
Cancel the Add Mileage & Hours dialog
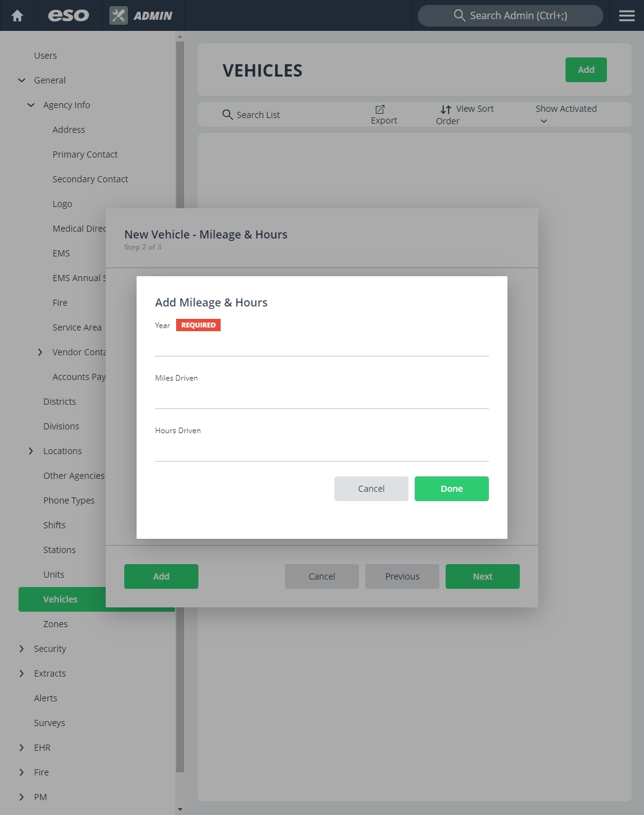(371, 489)
